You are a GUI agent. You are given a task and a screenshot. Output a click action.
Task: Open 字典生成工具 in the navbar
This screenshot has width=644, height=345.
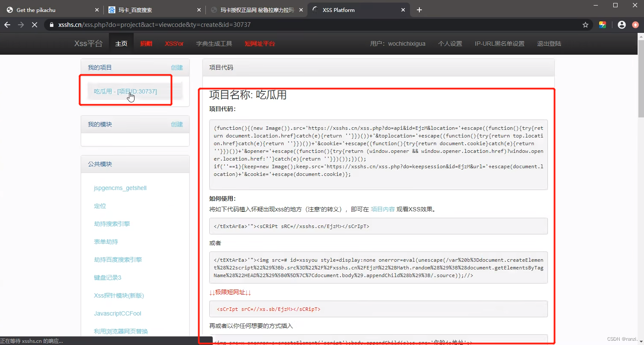point(214,44)
